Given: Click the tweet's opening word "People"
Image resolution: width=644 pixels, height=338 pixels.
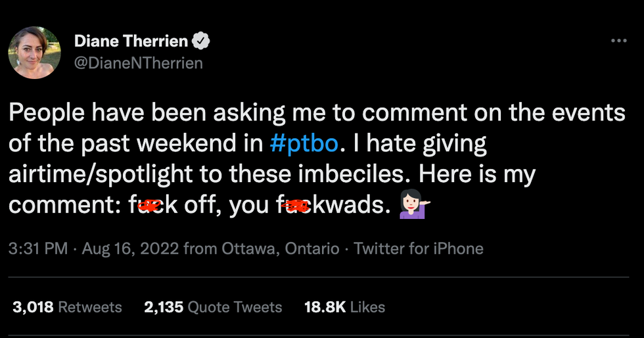Looking at the screenshot, I should tap(45, 113).
